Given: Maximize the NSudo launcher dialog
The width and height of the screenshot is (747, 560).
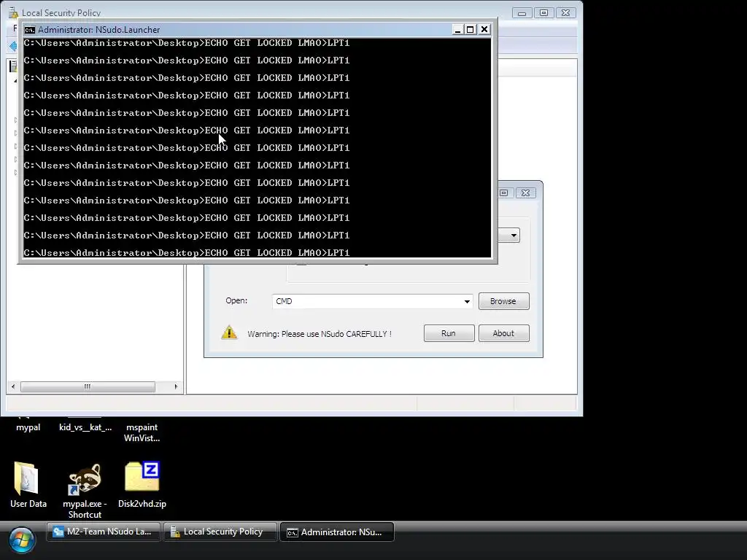Looking at the screenshot, I should coord(505,192).
